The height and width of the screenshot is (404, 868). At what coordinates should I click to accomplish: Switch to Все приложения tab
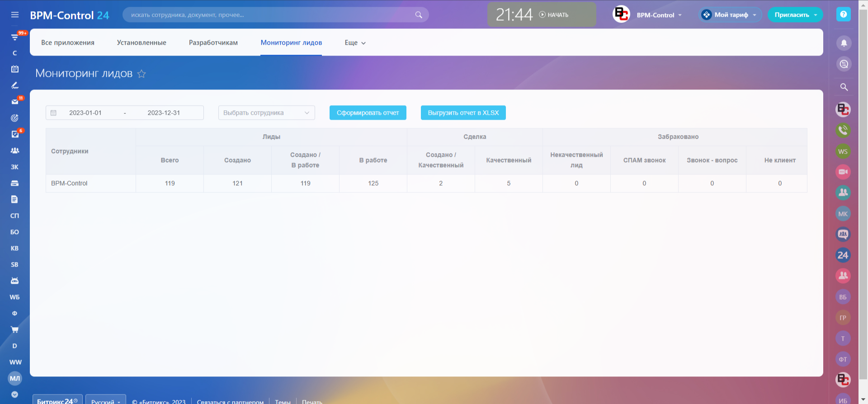tap(68, 42)
